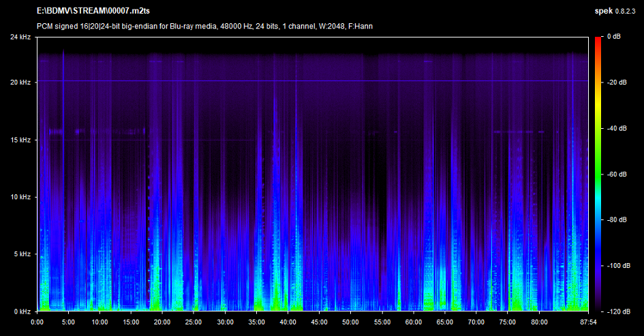Click the spek 0.8.2.3 version label
The image size is (644, 336).
[x=613, y=12]
